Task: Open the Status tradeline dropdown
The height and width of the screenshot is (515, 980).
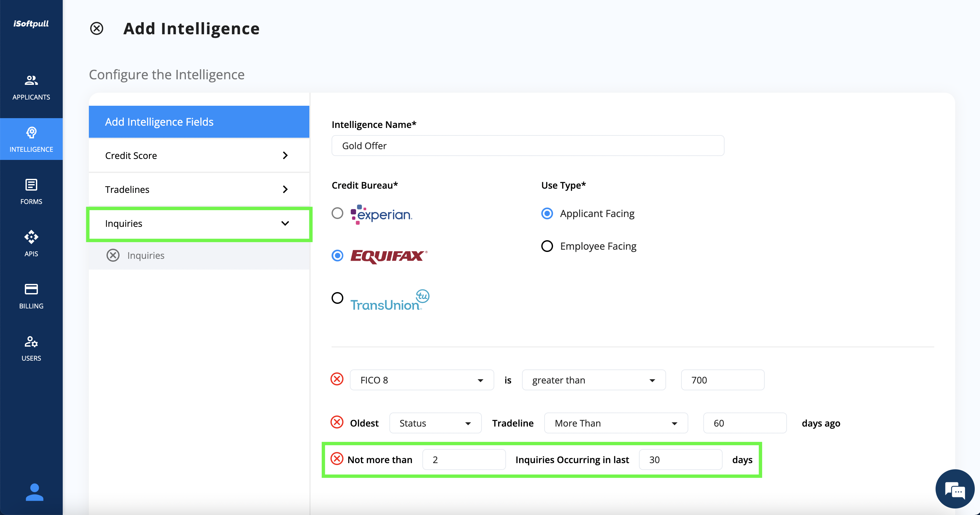Action: pos(435,423)
